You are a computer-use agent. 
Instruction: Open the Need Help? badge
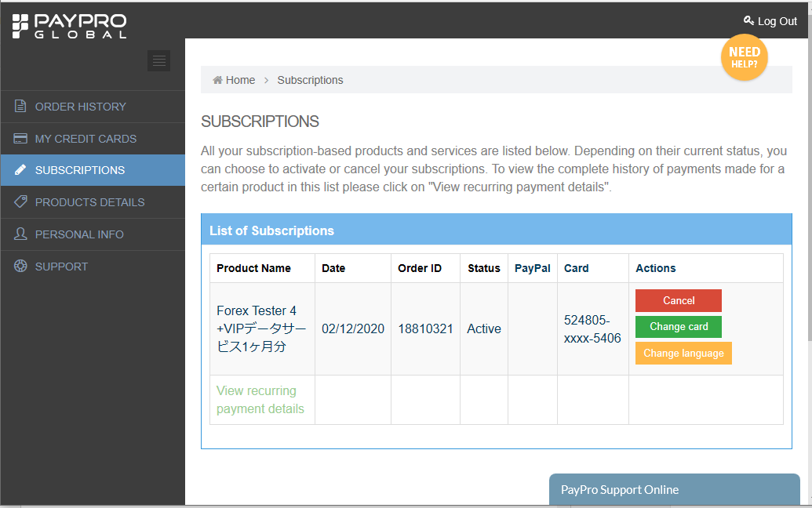[745, 57]
